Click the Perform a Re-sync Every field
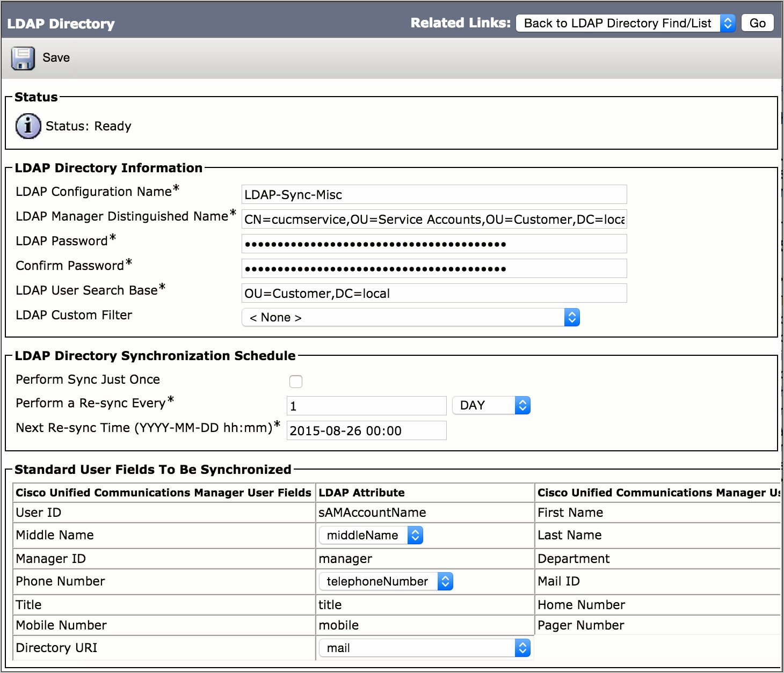The image size is (784, 673). [x=367, y=406]
